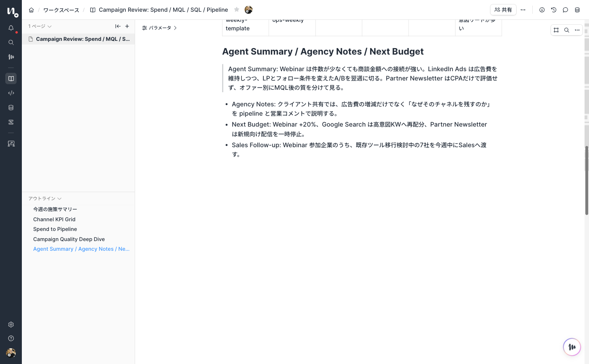Screen dimensions: 589x364
Task: Select Agent Summary outline entry
Action: coord(81,249)
